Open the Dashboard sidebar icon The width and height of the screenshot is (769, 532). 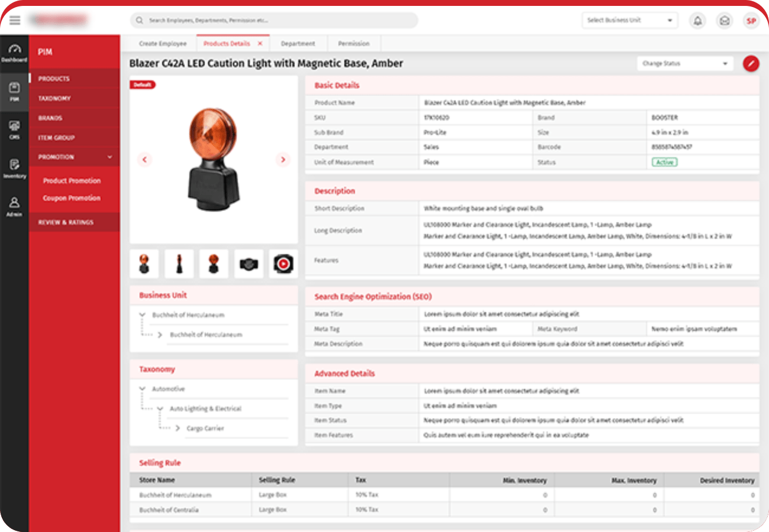(x=14, y=53)
